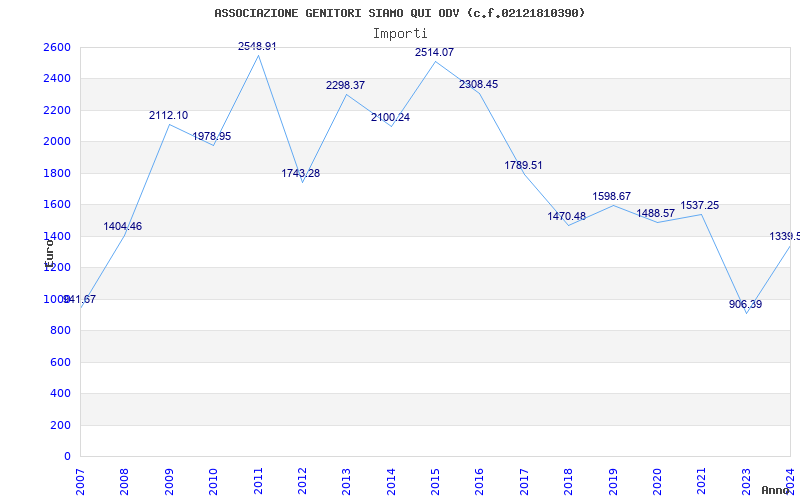Select data label 2514.07
This screenshot has width=800, height=500.
point(434,52)
